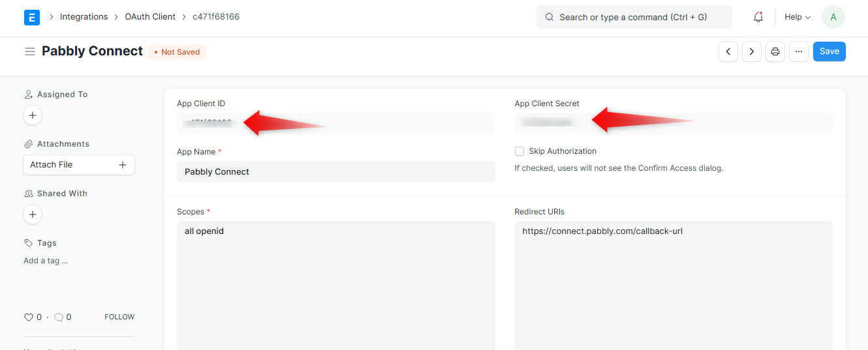The image size is (868, 350).
Task: Follow this document
Action: [x=119, y=317]
